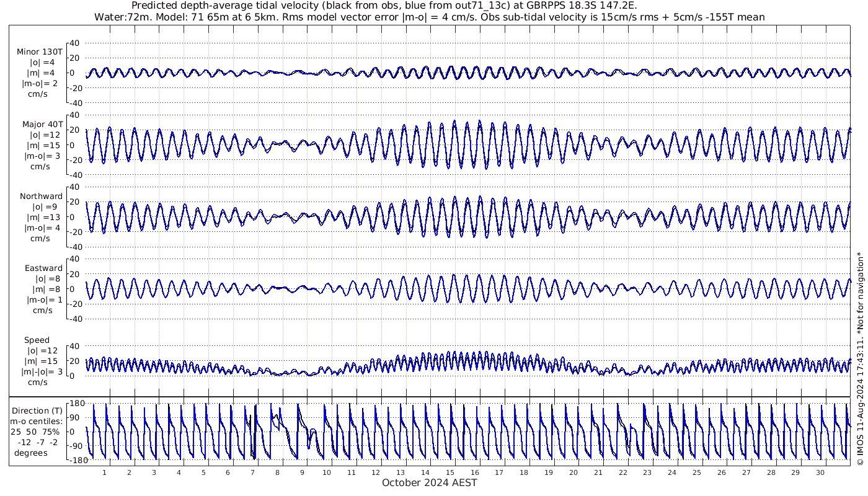Click day tick label '27' on x-axis

(746, 472)
